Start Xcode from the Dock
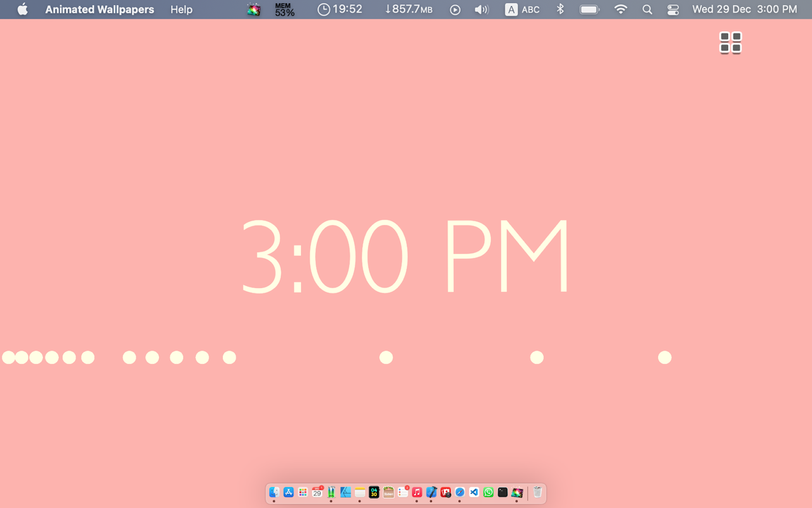Screen dimensions: 812x508 tap(431, 493)
